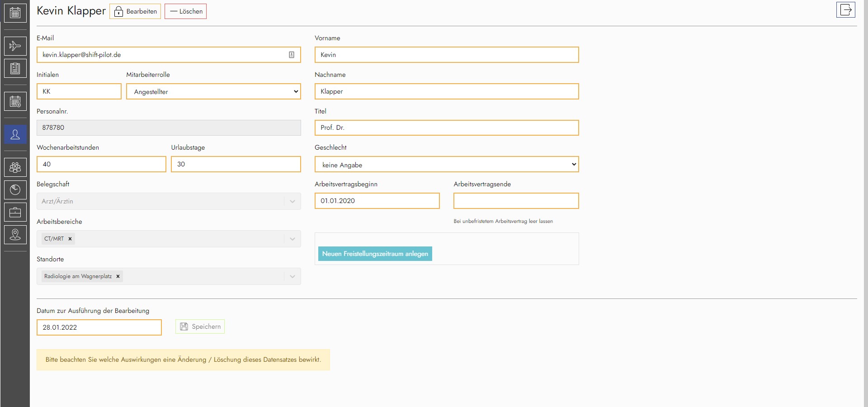Remove the CT/MRT tag from Arbeitsbereiche
This screenshot has width=868, height=407.
tap(70, 239)
